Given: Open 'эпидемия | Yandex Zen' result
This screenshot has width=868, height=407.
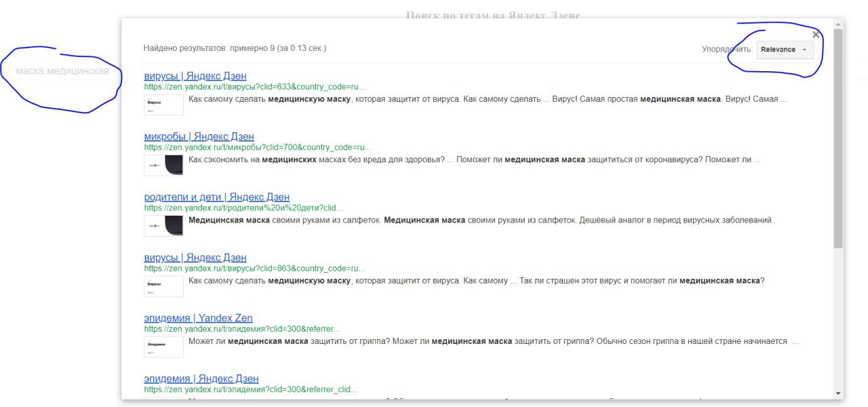Looking at the screenshot, I should pyautogui.click(x=198, y=317).
